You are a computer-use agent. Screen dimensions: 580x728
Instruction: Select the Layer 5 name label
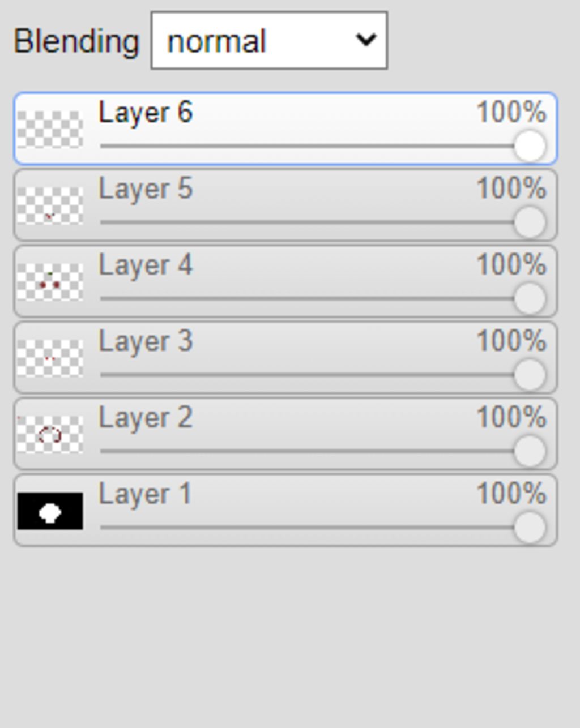tap(146, 189)
